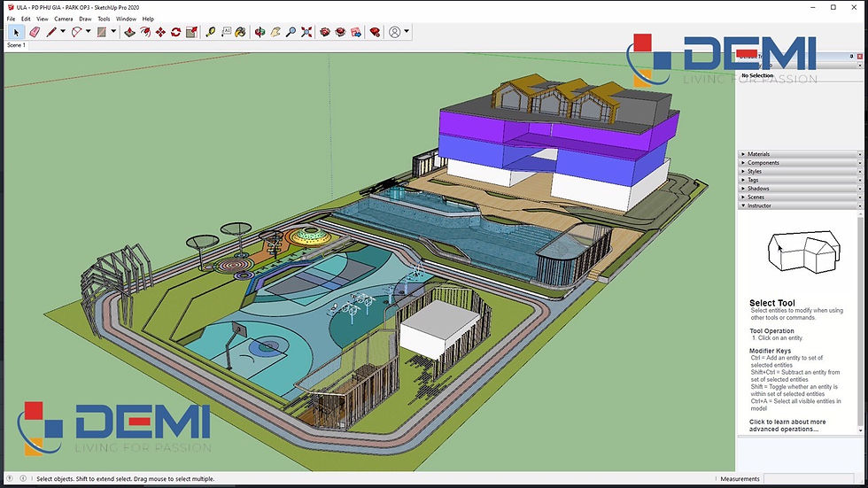The width and height of the screenshot is (868, 488).
Task: Close the Default Tray with red X
Action: (x=859, y=56)
